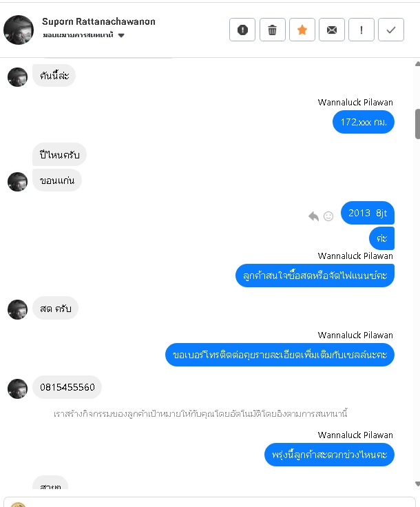This screenshot has width=420, height=507.
Task: Toggle the orange star follow-up icon
Action: coord(302,30)
